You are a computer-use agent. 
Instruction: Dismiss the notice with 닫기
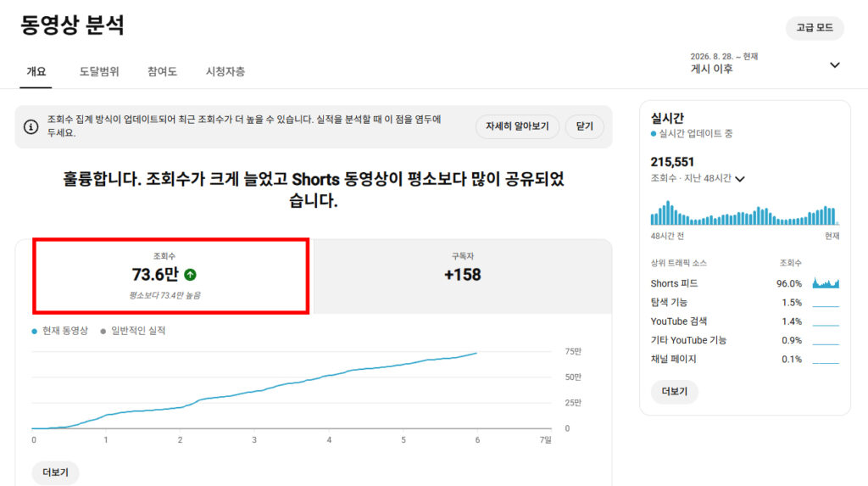(584, 126)
